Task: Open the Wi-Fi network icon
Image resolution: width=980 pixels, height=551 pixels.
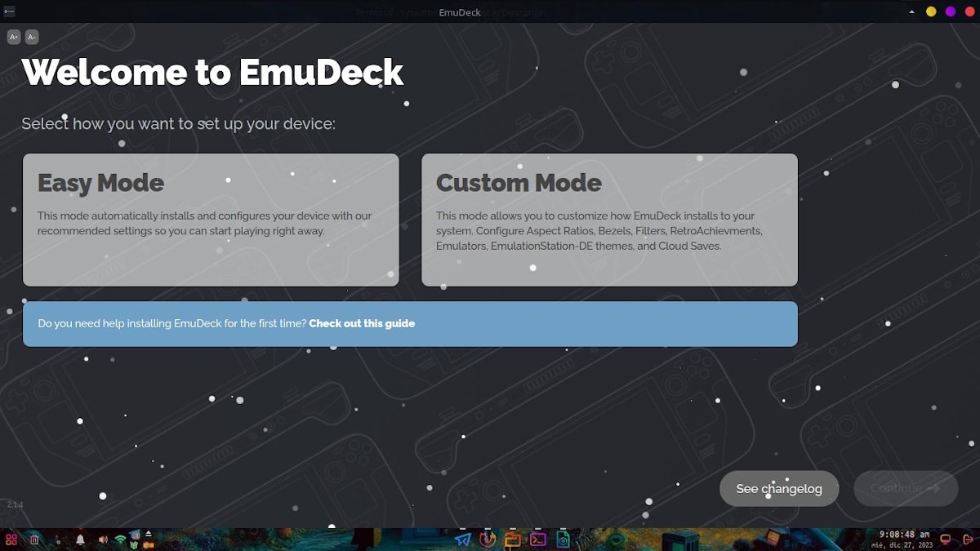Action: [x=120, y=540]
